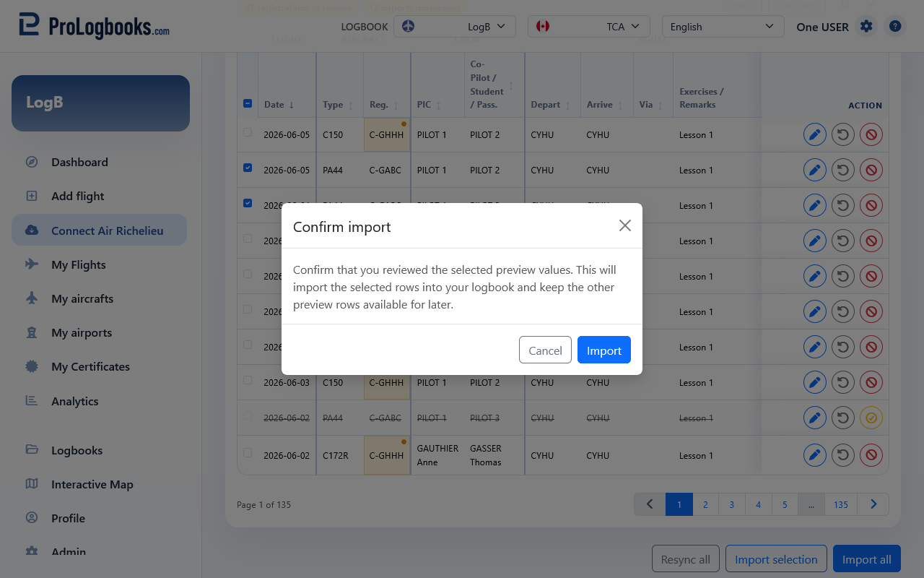Image resolution: width=924 pixels, height=578 pixels.
Task: Click the GAUTHIER Anne PIC cell
Action: [x=437, y=455]
